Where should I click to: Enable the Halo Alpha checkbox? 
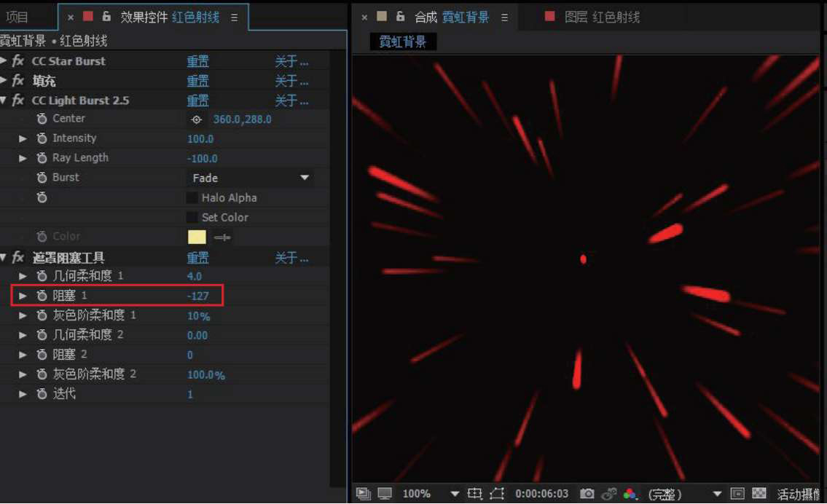pos(192,197)
